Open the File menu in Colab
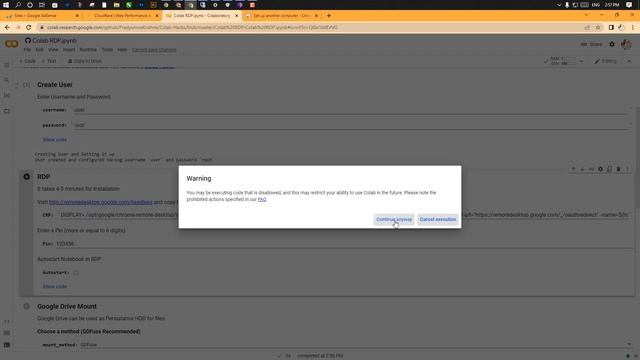Viewport: 640px width, 360px height. click(27, 50)
